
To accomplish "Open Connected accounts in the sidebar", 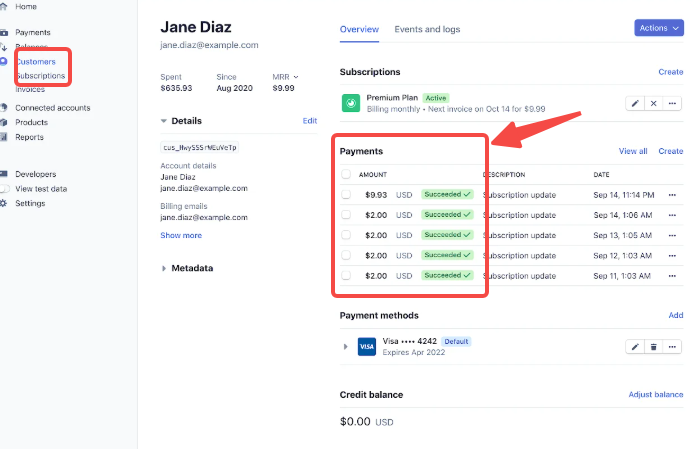I will click(x=52, y=108).
